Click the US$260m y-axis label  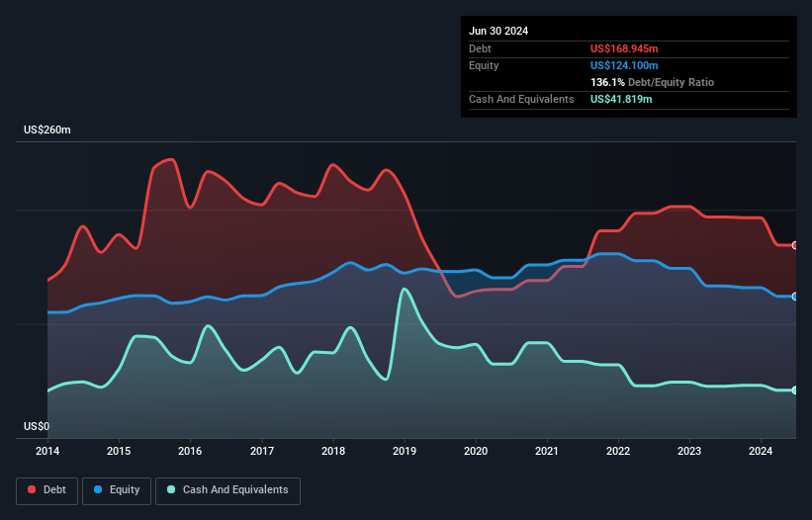pos(47,130)
